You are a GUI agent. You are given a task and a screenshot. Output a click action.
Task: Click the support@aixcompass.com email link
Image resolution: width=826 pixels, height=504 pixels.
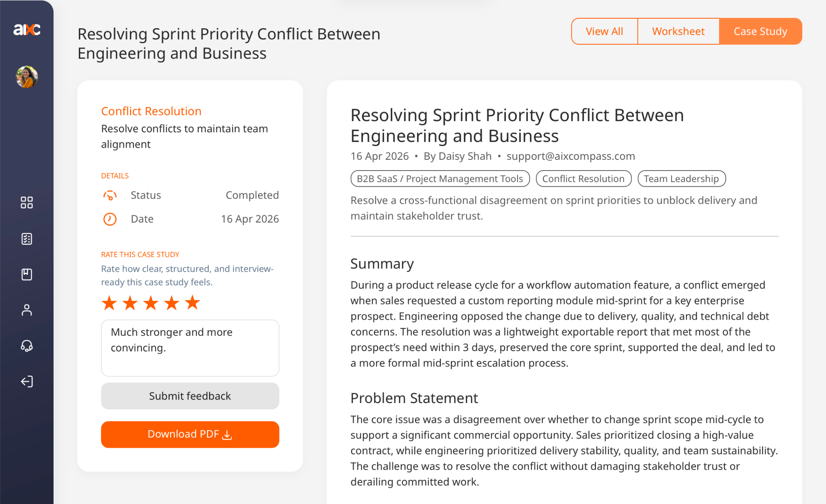[571, 156]
